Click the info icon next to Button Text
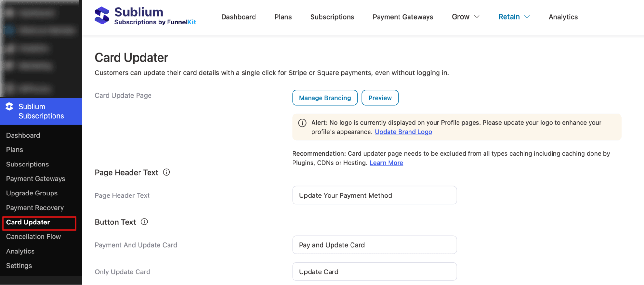Image resolution: width=644 pixels, height=285 pixels. [144, 222]
